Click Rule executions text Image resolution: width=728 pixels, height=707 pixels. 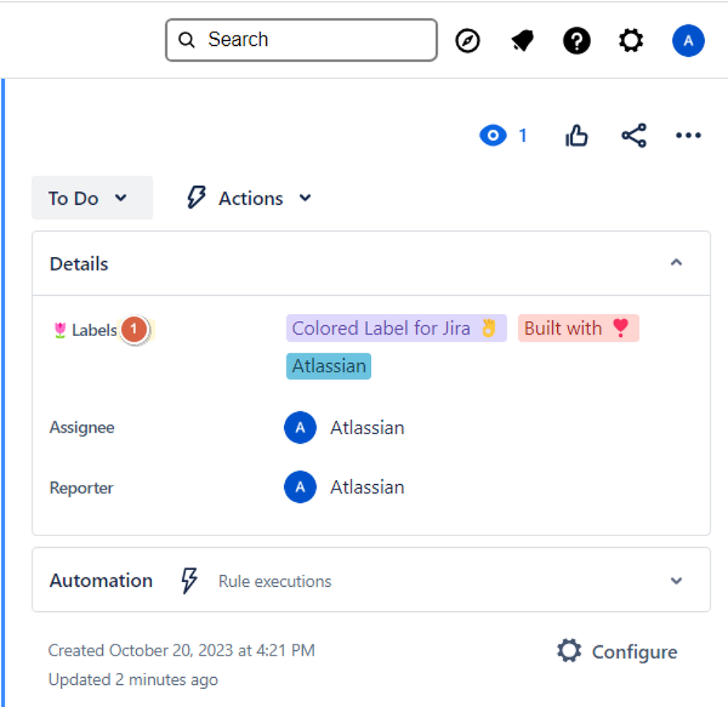[275, 581]
